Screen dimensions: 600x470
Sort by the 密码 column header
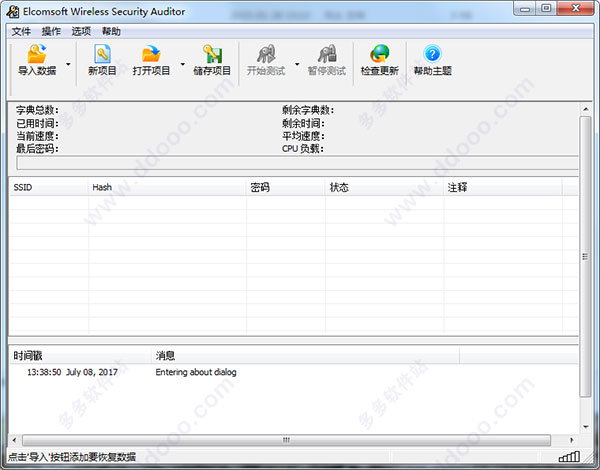286,187
